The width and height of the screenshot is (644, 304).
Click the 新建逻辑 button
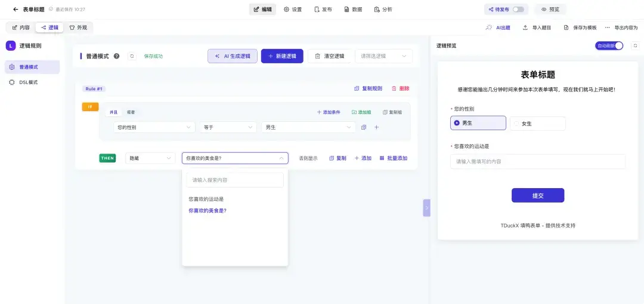tap(282, 56)
